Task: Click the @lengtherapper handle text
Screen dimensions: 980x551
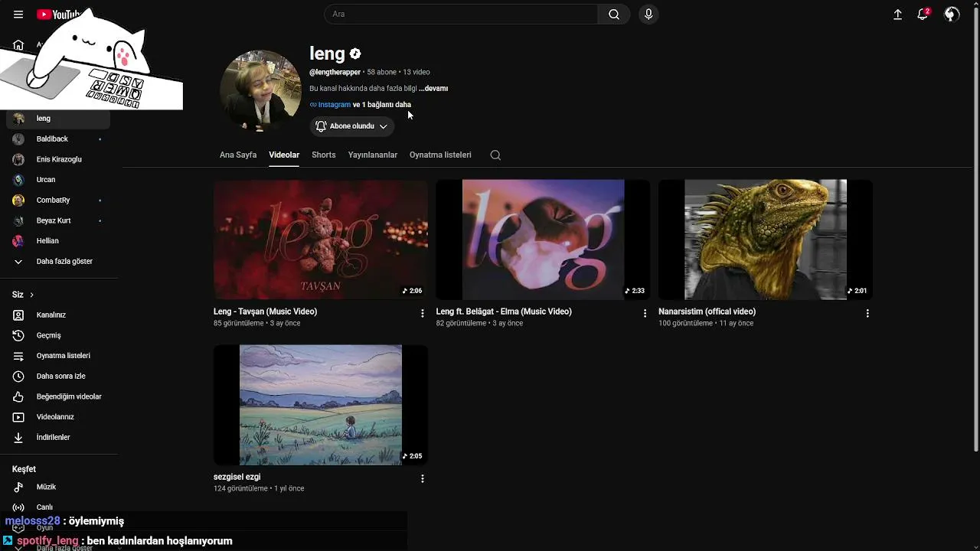Action: [335, 72]
